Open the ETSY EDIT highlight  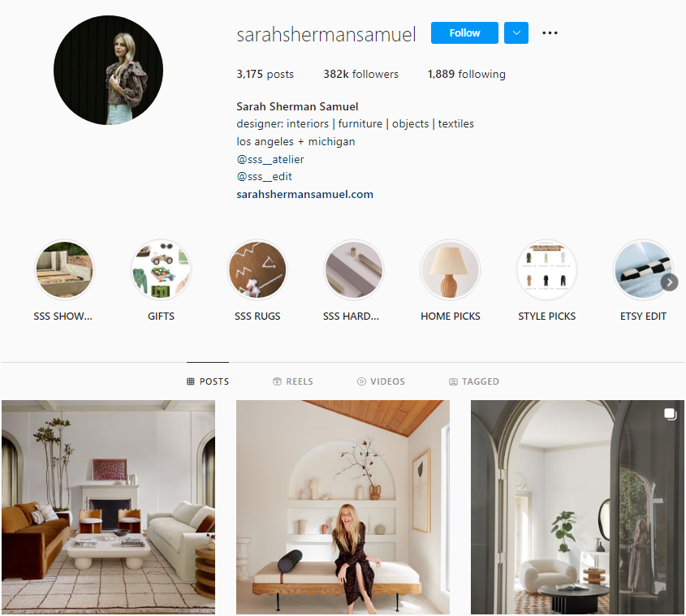(x=640, y=269)
